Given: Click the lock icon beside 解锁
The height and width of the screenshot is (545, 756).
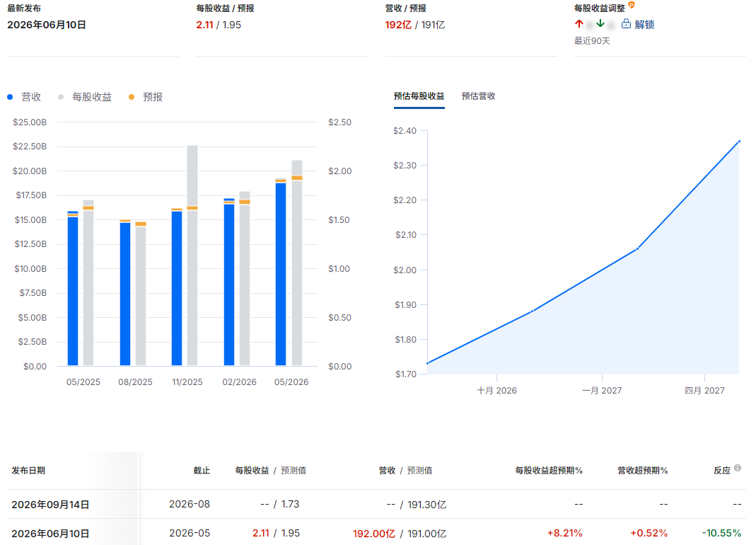Looking at the screenshot, I should (x=626, y=23).
